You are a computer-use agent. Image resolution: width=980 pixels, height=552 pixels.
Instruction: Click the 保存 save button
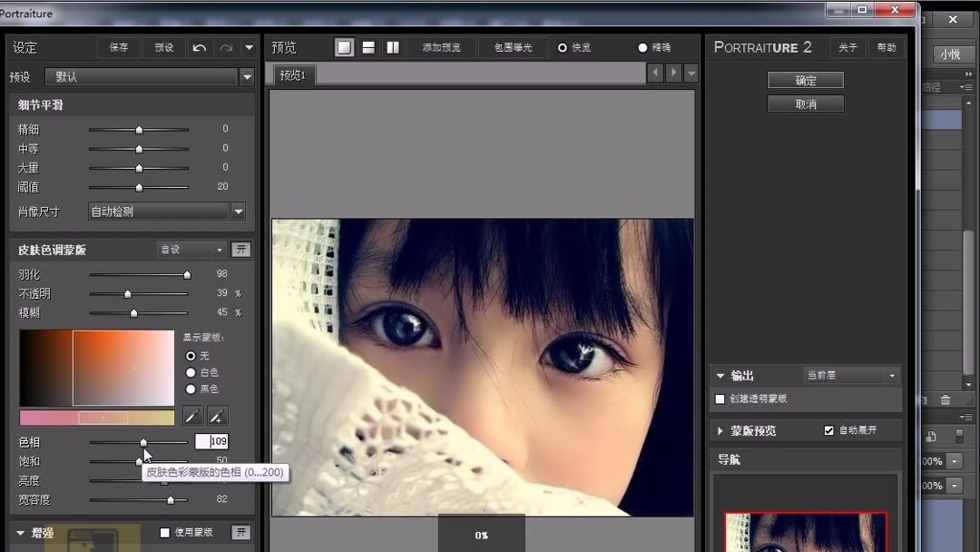click(119, 46)
